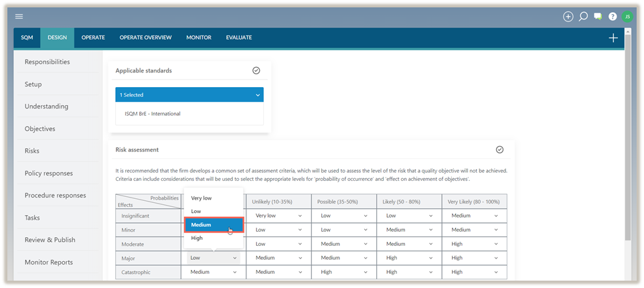Click the add (plus circle) icon in header

coord(568,17)
